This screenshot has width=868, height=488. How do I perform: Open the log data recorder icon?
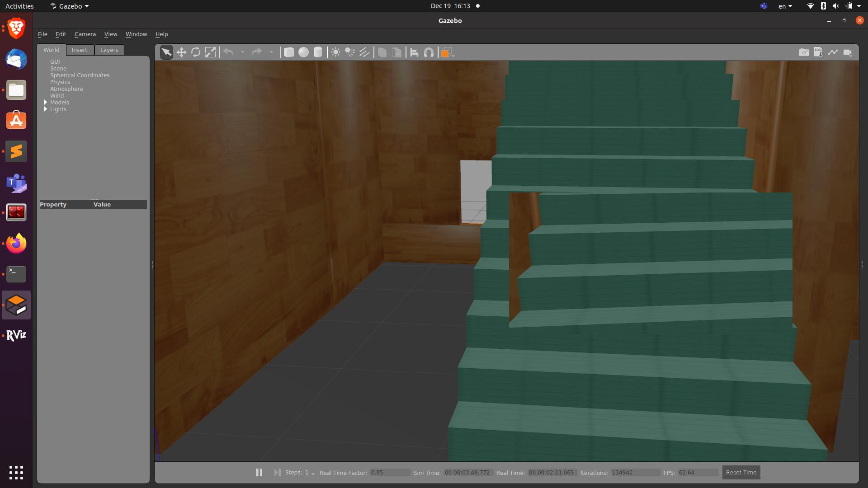(818, 52)
